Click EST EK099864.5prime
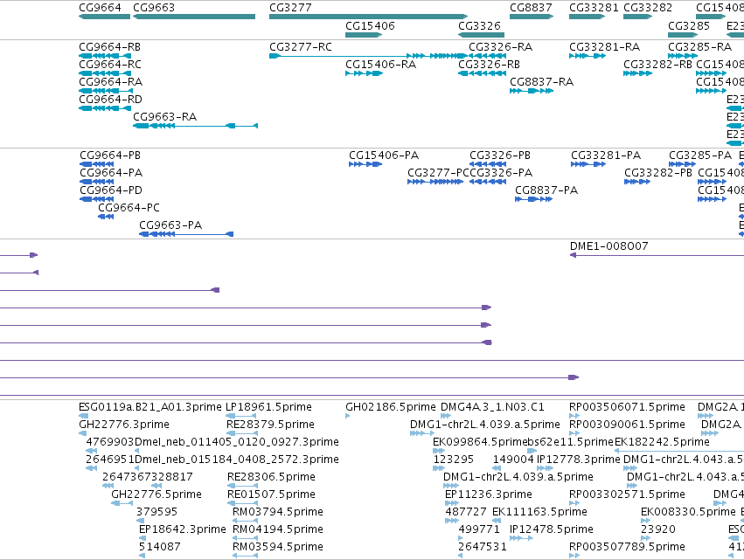The height and width of the screenshot is (560, 744). (x=479, y=442)
